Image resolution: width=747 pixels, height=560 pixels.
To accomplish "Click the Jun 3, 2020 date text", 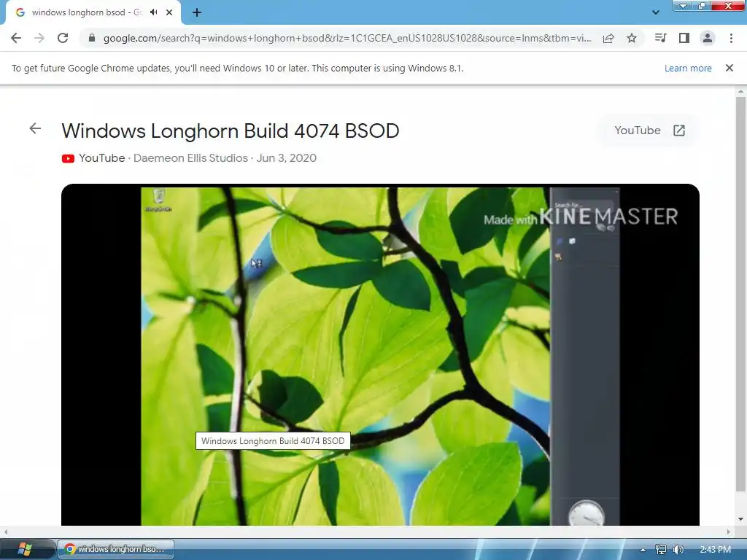I will tap(286, 158).
